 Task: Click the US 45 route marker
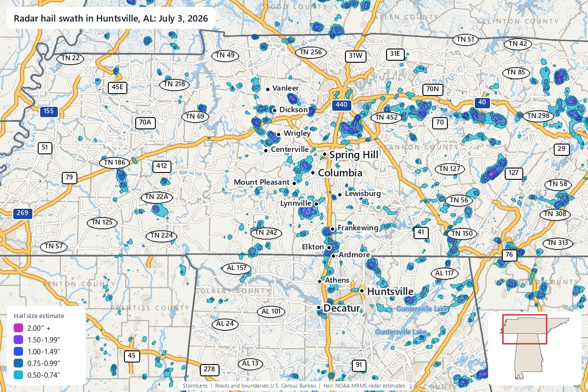131,356
